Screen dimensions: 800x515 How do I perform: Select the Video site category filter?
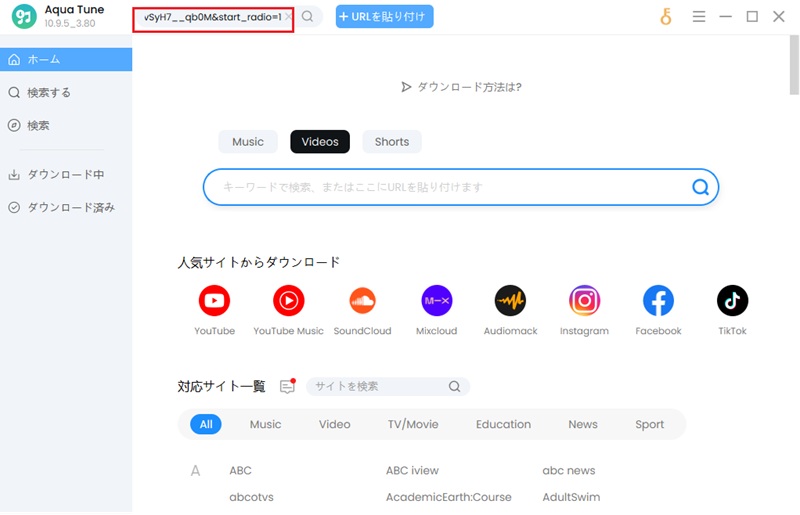coord(335,424)
